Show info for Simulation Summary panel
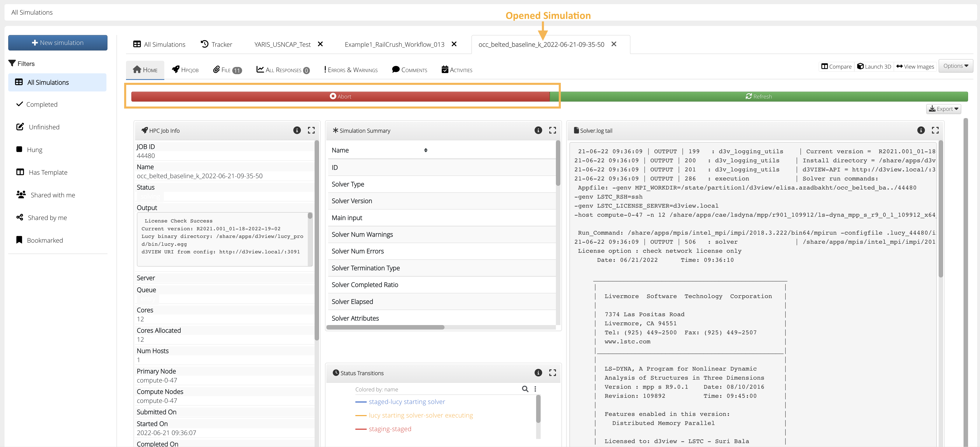The width and height of the screenshot is (980, 447). tap(538, 130)
